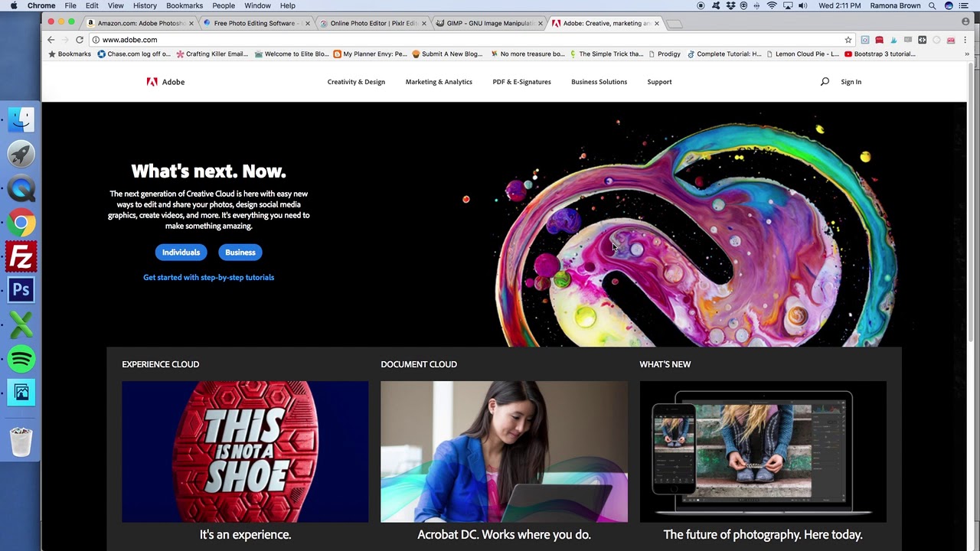Open the Lemon Cloud Pie bookmark

[802, 54]
